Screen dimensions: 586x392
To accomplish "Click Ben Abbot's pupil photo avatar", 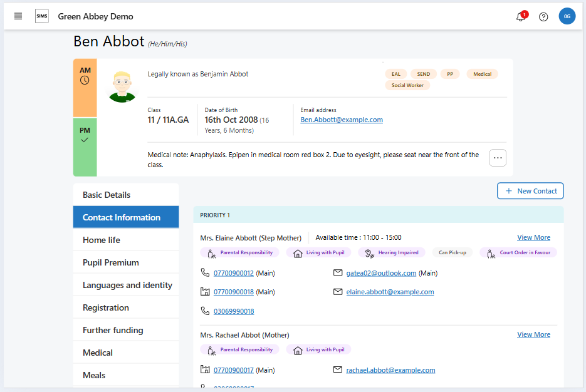I will tap(122, 86).
